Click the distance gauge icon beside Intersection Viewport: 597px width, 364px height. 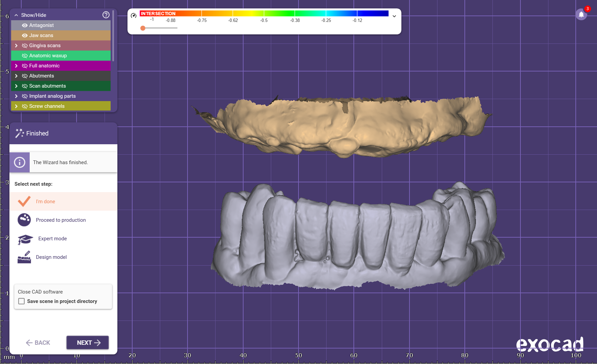coord(134,16)
